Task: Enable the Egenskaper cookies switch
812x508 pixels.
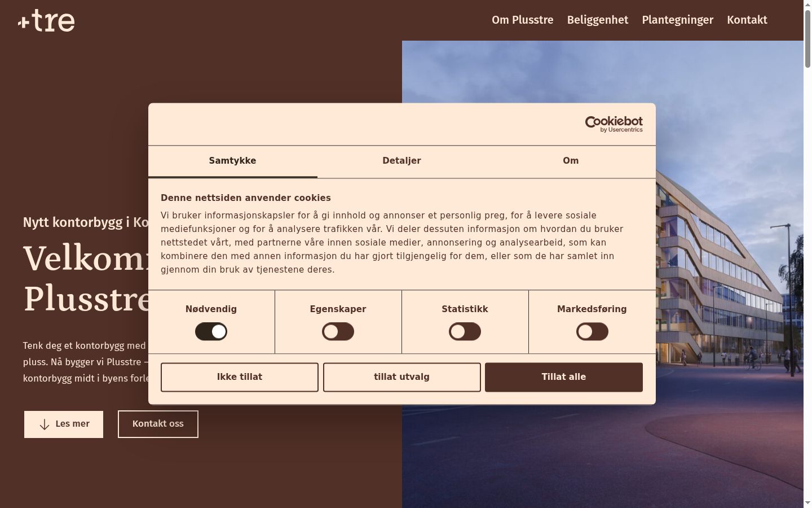Action: (x=338, y=331)
